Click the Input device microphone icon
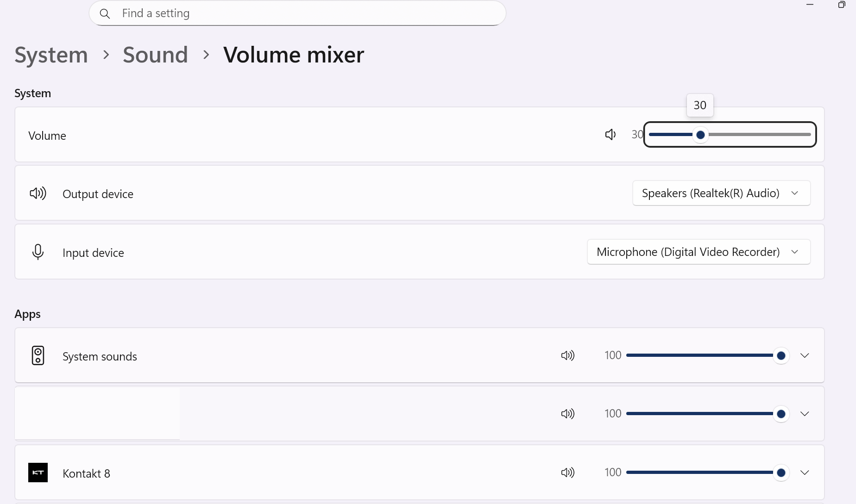The image size is (856, 504). (x=38, y=252)
